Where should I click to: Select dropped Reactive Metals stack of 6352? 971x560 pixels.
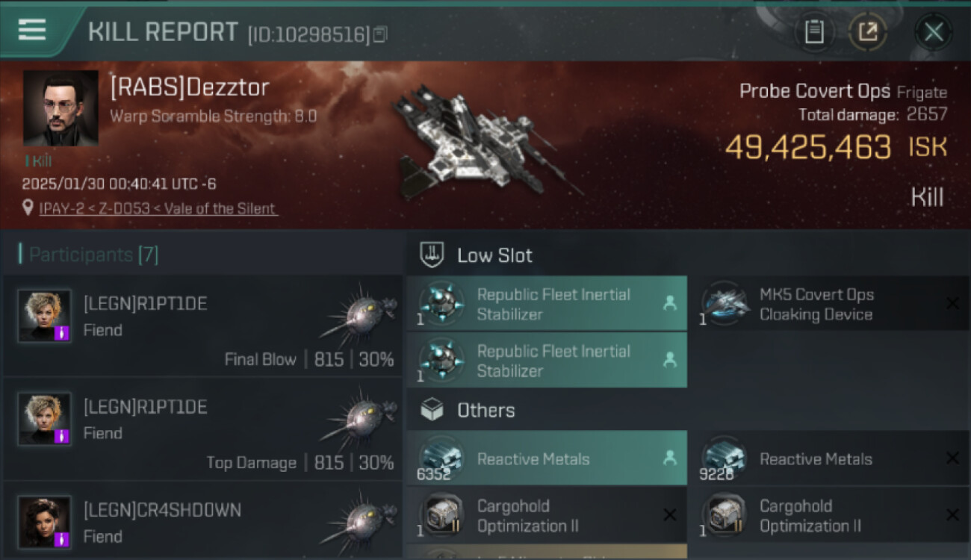point(547,458)
